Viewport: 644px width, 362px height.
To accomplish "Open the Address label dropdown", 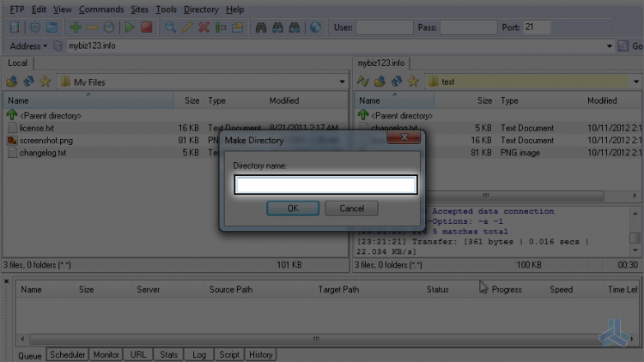I will pos(28,46).
